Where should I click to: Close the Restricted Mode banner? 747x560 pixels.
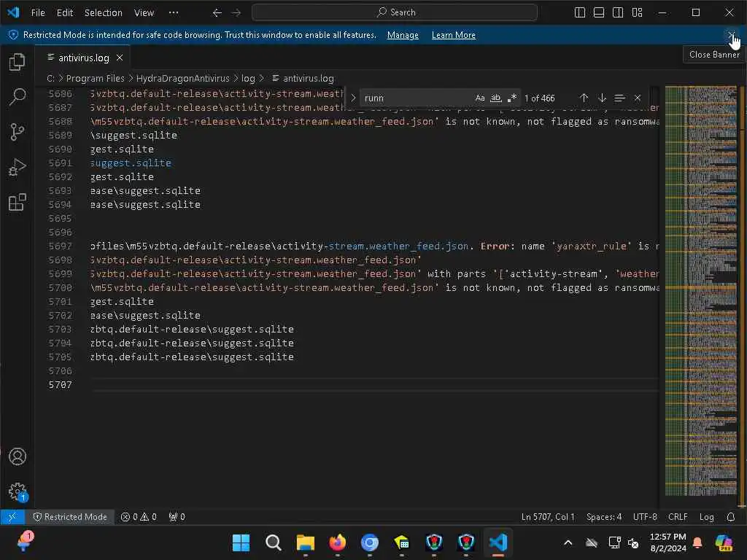tap(731, 35)
